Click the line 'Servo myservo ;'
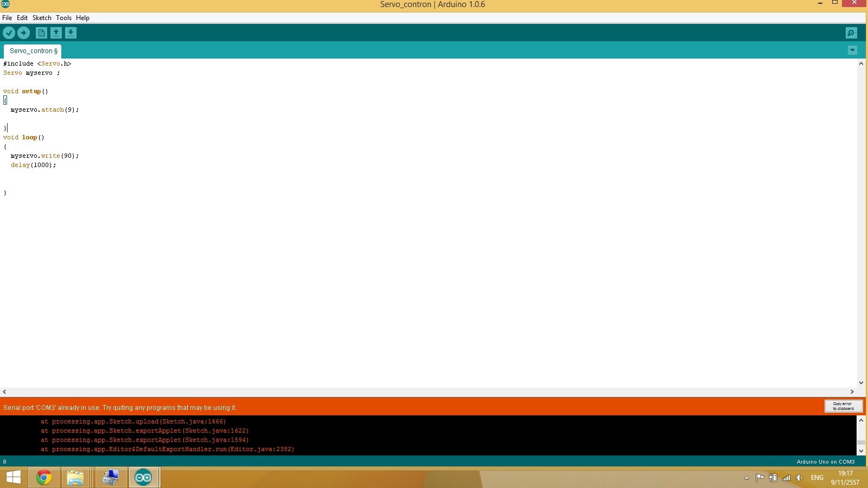868x488 pixels. [x=31, y=73]
